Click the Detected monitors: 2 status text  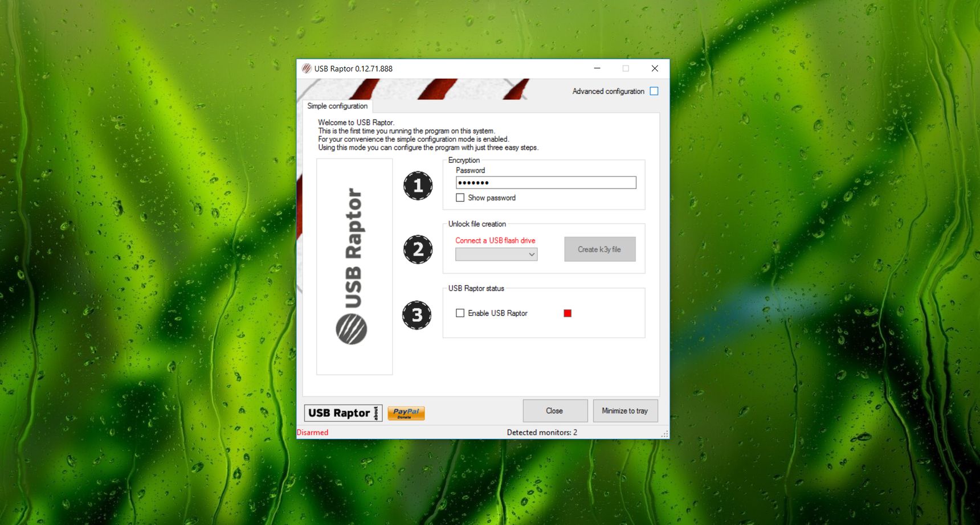[x=542, y=432]
